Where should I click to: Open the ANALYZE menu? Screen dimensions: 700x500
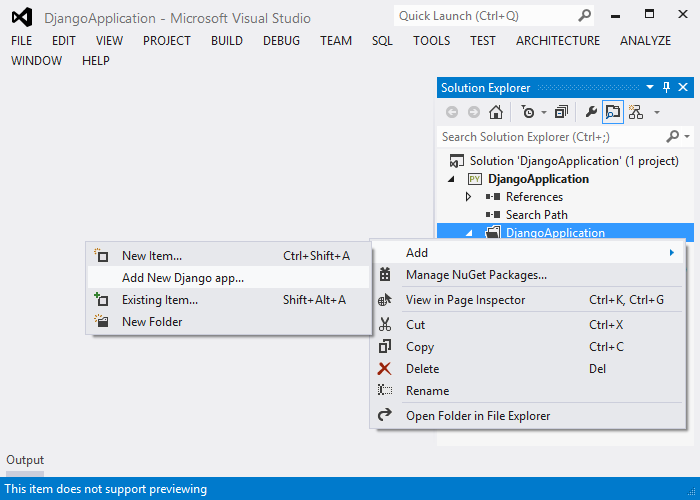[646, 41]
